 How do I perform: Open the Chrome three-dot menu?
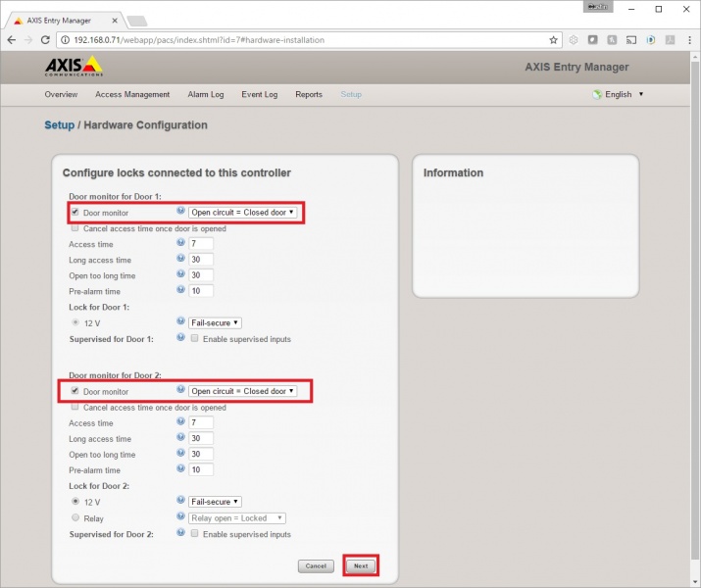tap(690, 40)
